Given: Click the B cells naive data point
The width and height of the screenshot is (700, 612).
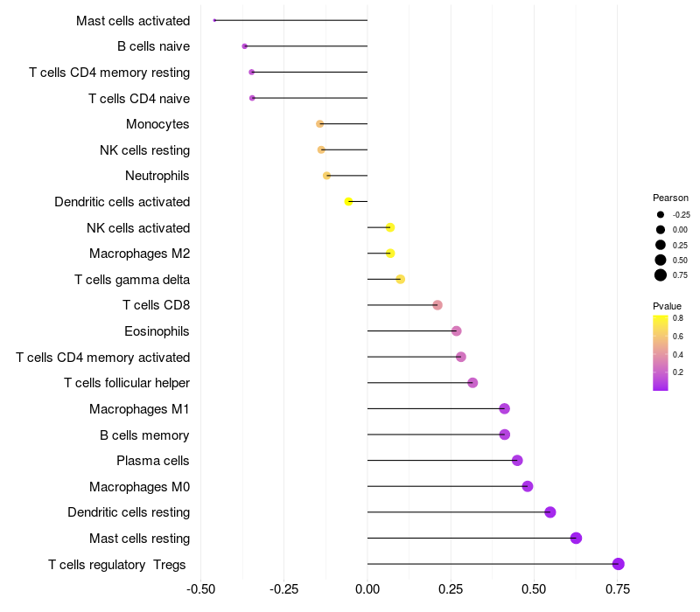Looking at the screenshot, I should coord(245,46).
